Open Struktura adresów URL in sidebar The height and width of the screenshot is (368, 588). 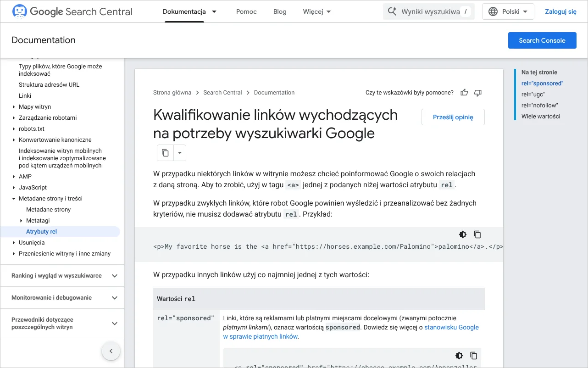click(x=49, y=85)
